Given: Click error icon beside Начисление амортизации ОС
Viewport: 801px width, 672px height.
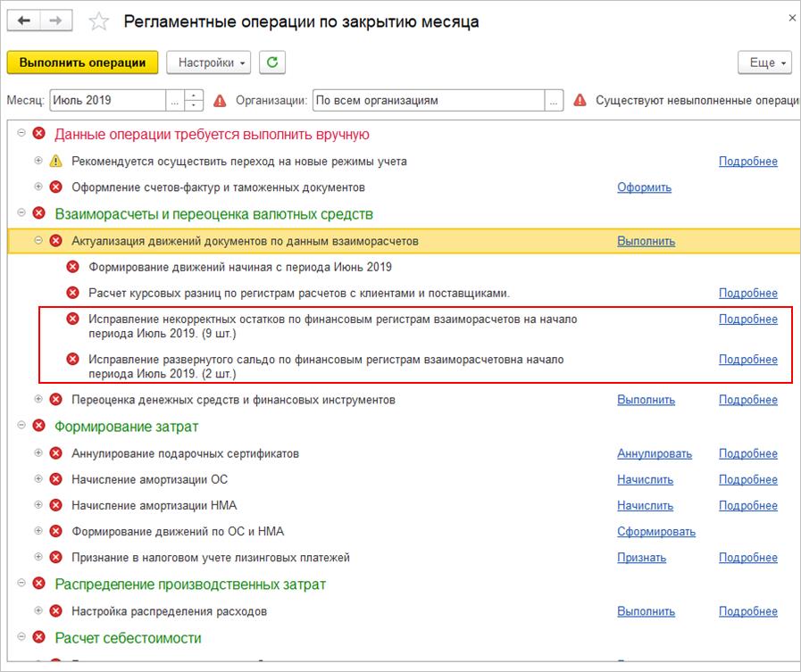Looking at the screenshot, I should (x=56, y=479).
